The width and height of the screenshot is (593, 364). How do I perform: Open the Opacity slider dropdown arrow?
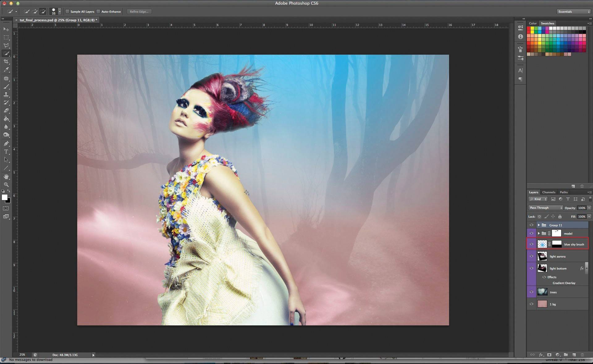click(x=589, y=208)
